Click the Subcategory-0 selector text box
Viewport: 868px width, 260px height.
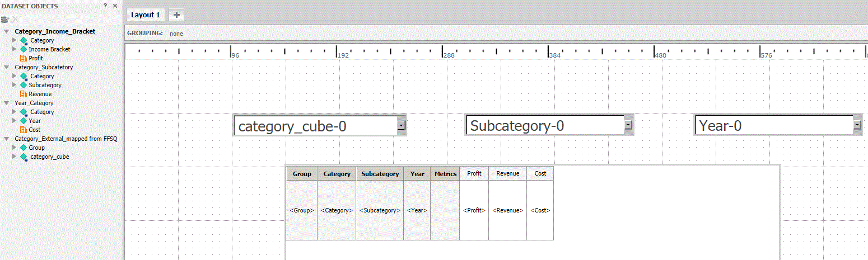(544, 125)
